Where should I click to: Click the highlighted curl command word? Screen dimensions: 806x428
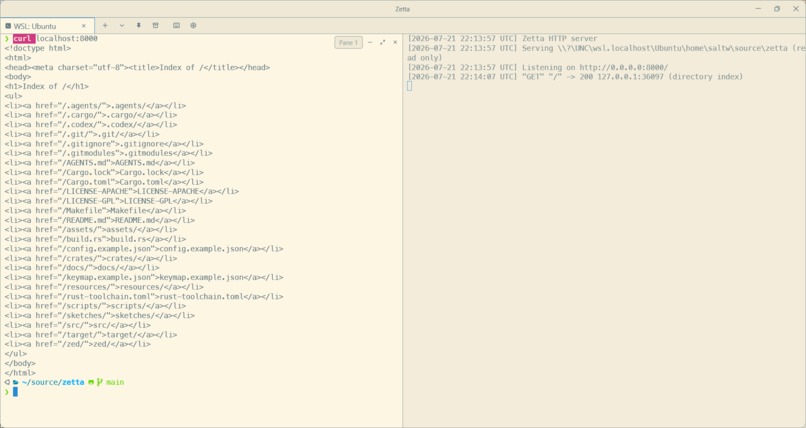coord(24,39)
